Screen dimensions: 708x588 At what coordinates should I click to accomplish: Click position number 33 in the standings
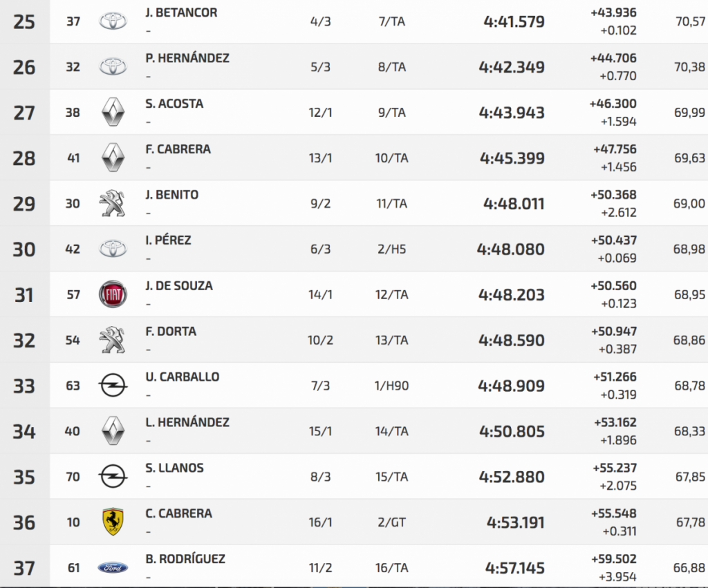[x=24, y=386]
